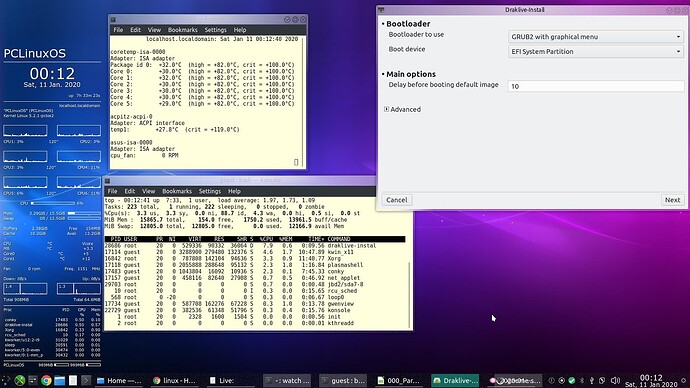Screen dimensions: 690x388
Task: Click the PCLinuxOS conky title text
Action: click(x=35, y=54)
